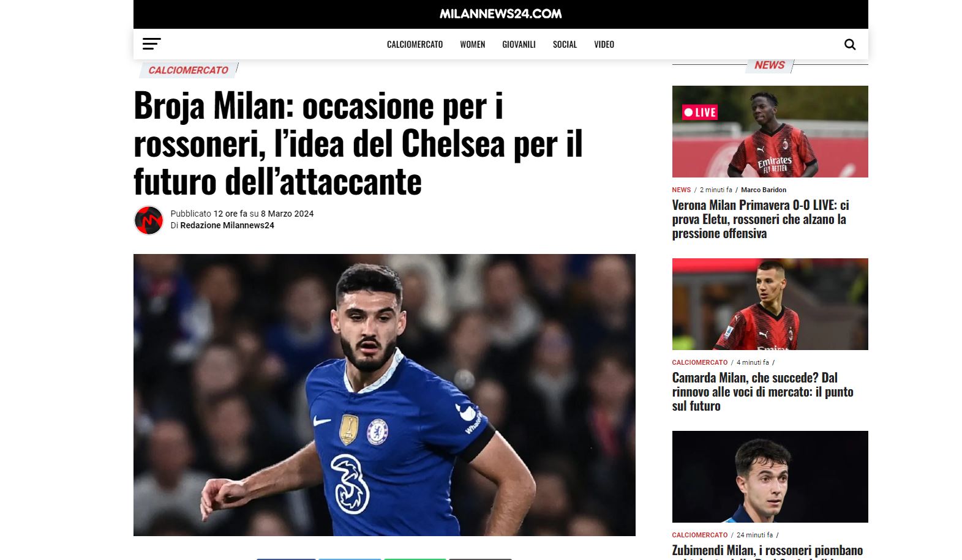Open the Calciomercato navigation menu item

(415, 44)
